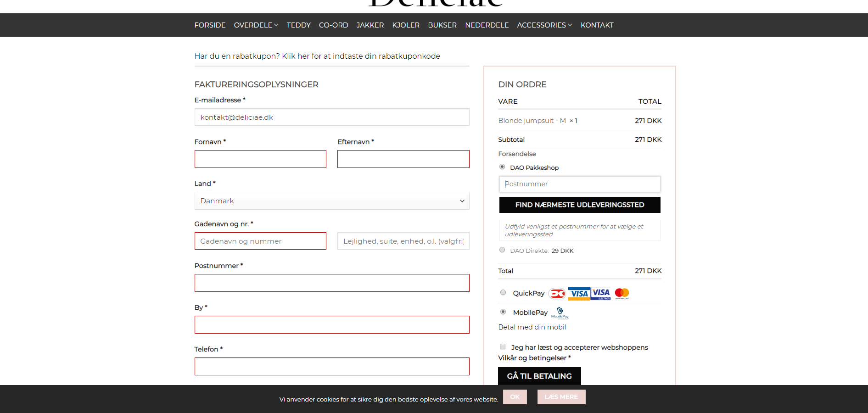Select the MobilePay payment radio button
Screen dimensions: 868x413
click(503, 312)
